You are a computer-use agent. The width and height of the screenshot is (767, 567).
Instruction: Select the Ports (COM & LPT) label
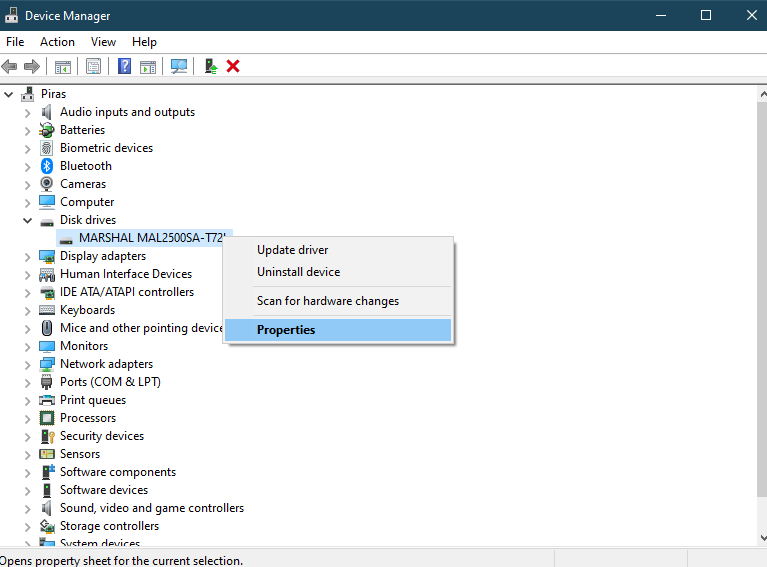point(110,382)
